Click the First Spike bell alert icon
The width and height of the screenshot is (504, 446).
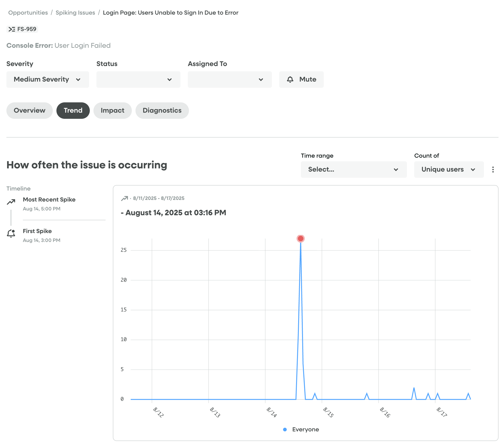11,233
